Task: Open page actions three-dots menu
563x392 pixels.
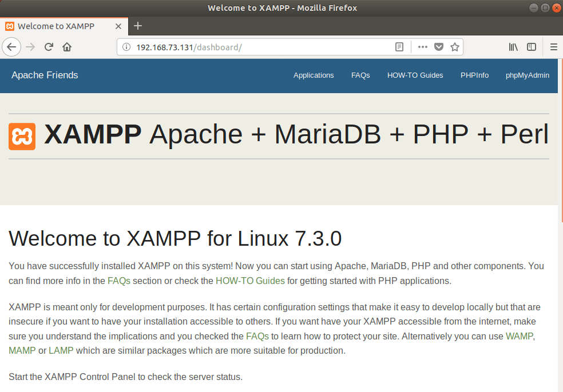Action: click(x=423, y=47)
